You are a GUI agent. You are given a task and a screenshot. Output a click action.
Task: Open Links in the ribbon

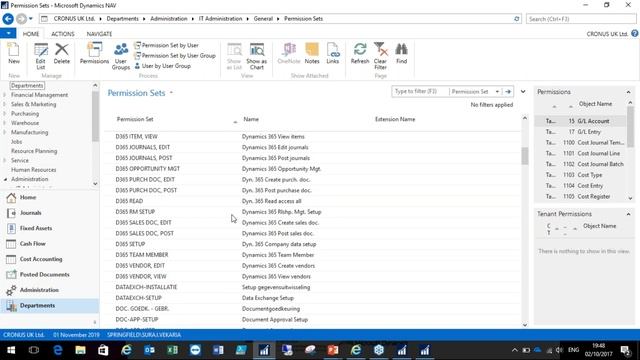pyautogui.click(x=333, y=53)
